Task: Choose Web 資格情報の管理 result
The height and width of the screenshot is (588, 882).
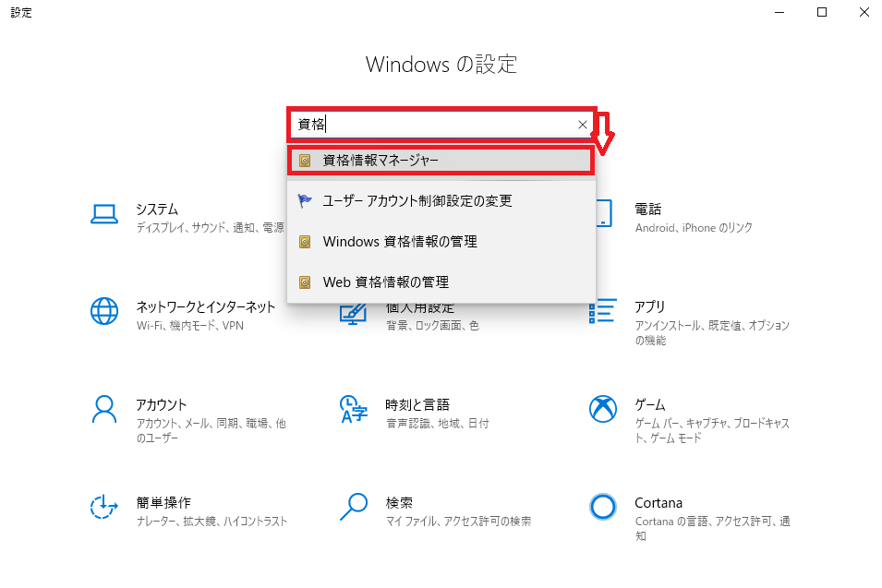Action: tap(441, 282)
